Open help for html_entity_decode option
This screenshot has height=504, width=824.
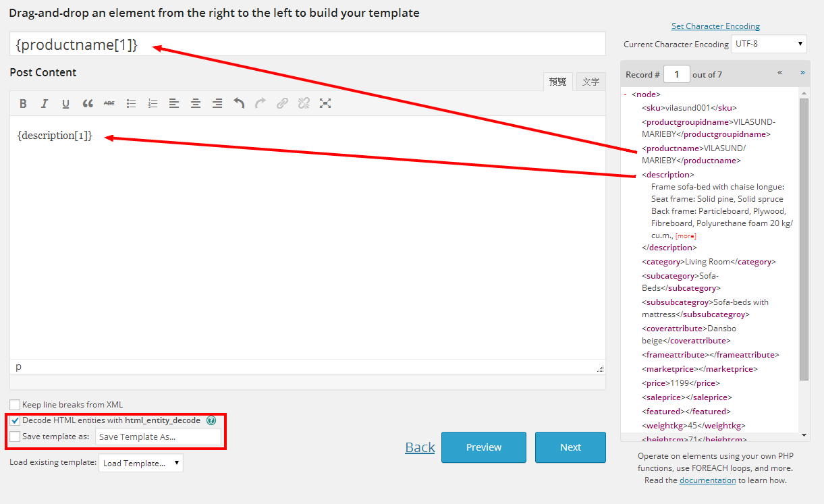211,420
